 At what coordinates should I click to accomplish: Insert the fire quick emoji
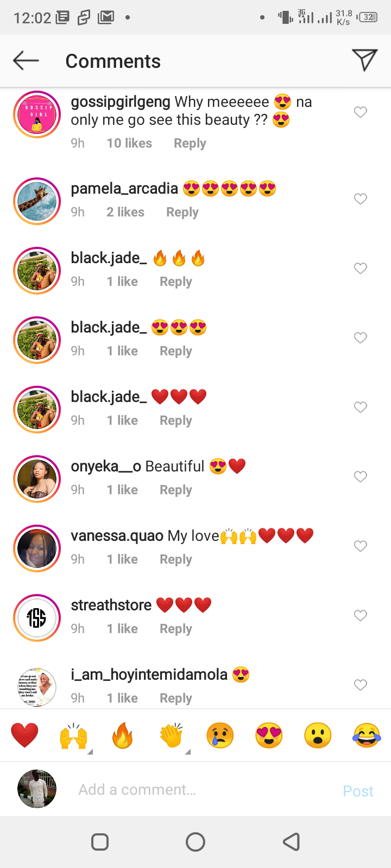point(123,736)
